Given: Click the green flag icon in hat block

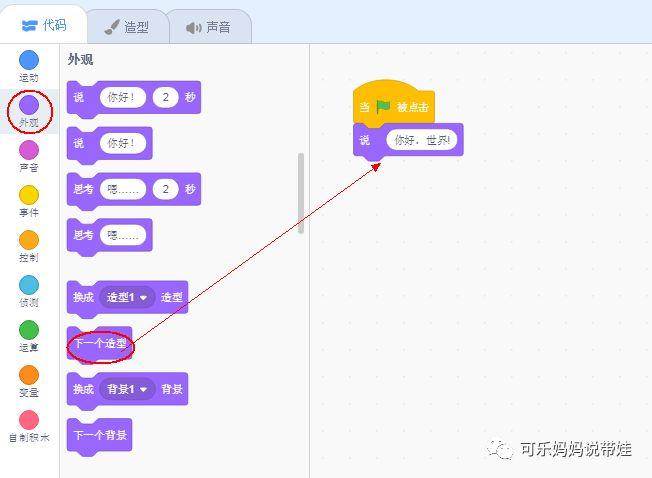Looking at the screenshot, I should point(383,107).
